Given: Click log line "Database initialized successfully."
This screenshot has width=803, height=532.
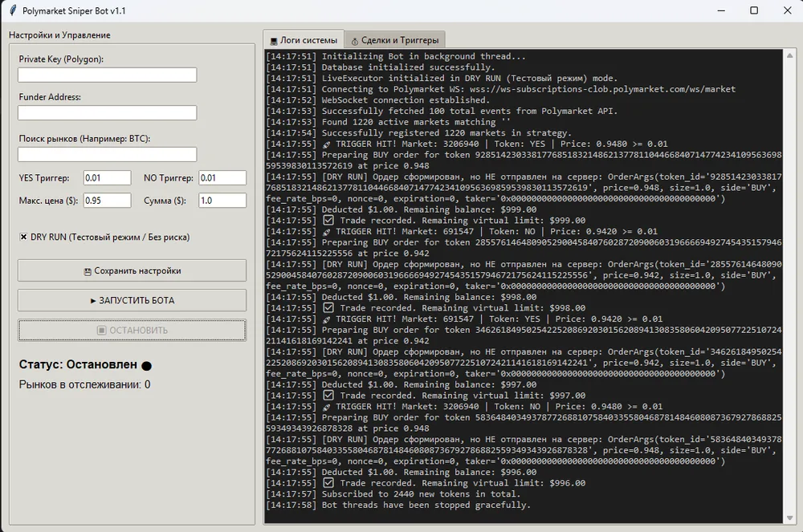Looking at the screenshot, I should click(381, 67).
